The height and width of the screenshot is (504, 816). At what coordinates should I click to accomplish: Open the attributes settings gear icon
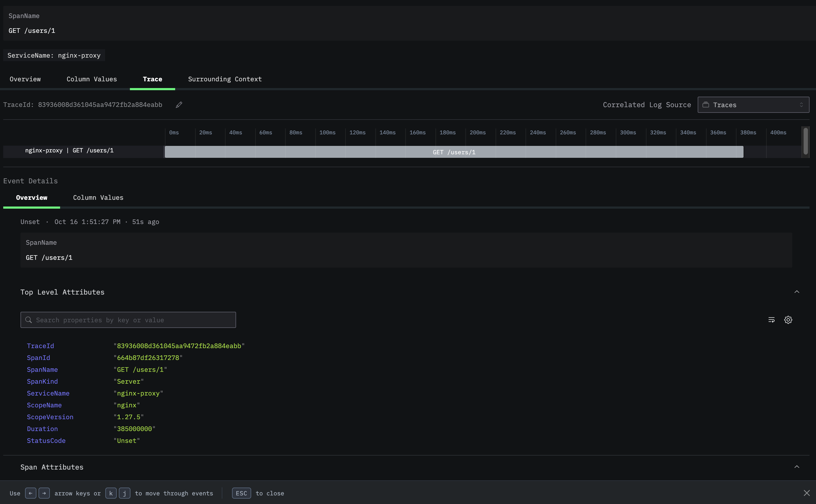(x=788, y=320)
